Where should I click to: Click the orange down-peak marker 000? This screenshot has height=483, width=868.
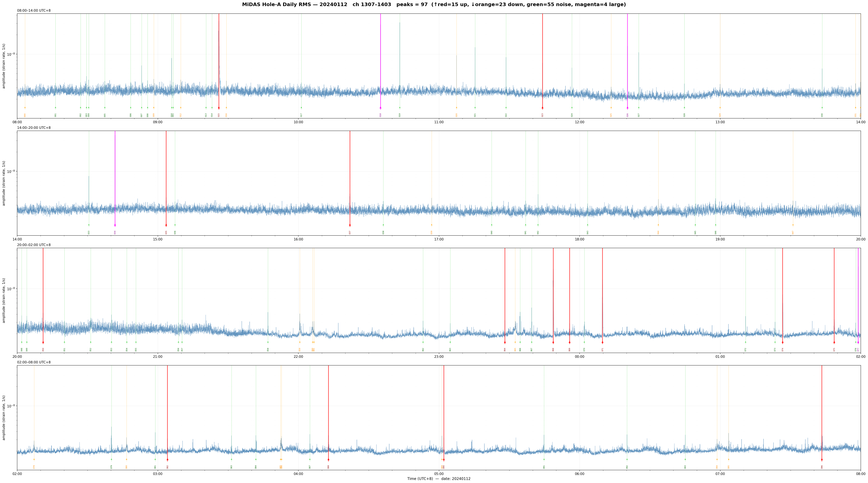coord(25,108)
